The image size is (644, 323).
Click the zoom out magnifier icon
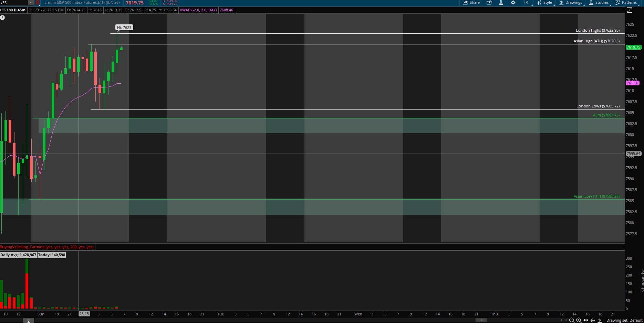(x=572, y=320)
